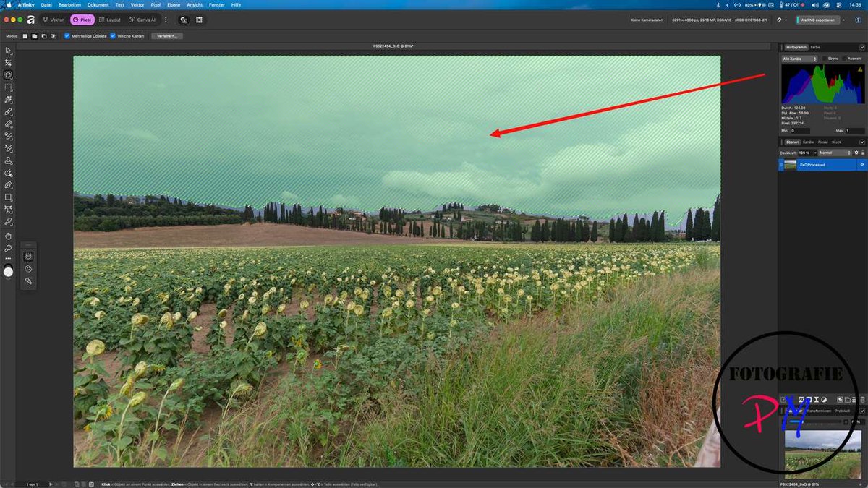Viewport: 868px width, 488px height.
Task: Select the Clone Stamp tool
Action: pyautogui.click(x=9, y=160)
